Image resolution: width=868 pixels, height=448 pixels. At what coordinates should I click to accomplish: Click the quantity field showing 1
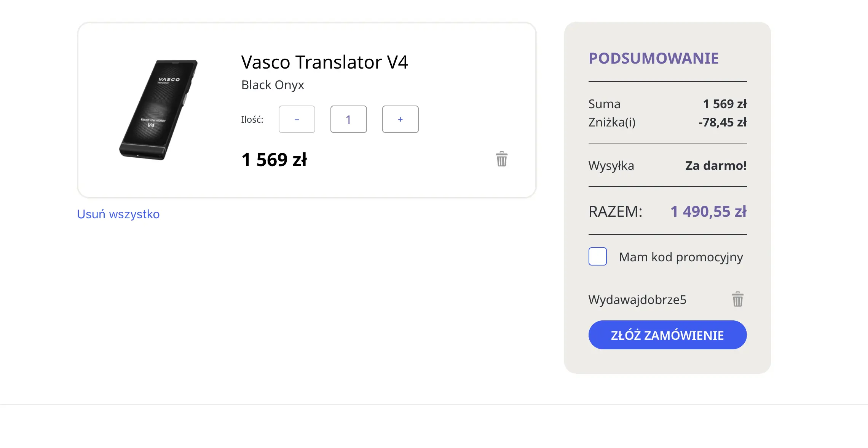pos(348,120)
